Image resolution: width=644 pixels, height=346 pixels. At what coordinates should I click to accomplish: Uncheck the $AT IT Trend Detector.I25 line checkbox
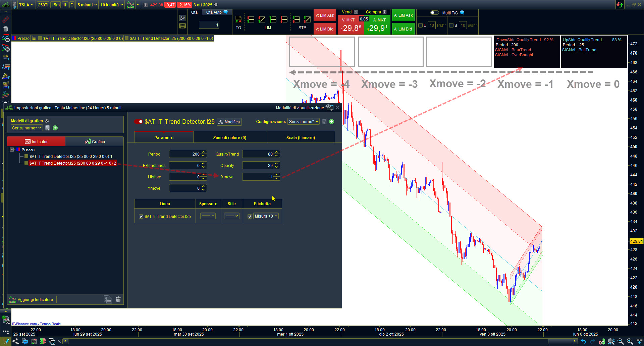[x=141, y=217]
